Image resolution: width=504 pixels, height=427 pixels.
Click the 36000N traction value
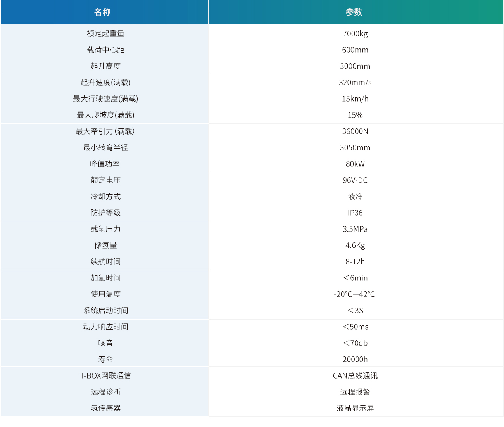click(x=355, y=131)
